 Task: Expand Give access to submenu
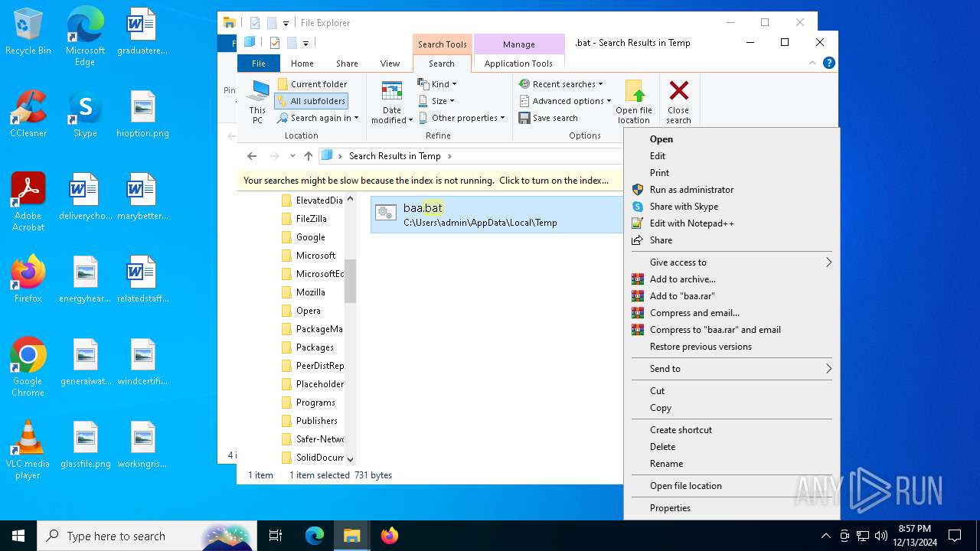click(731, 262)
